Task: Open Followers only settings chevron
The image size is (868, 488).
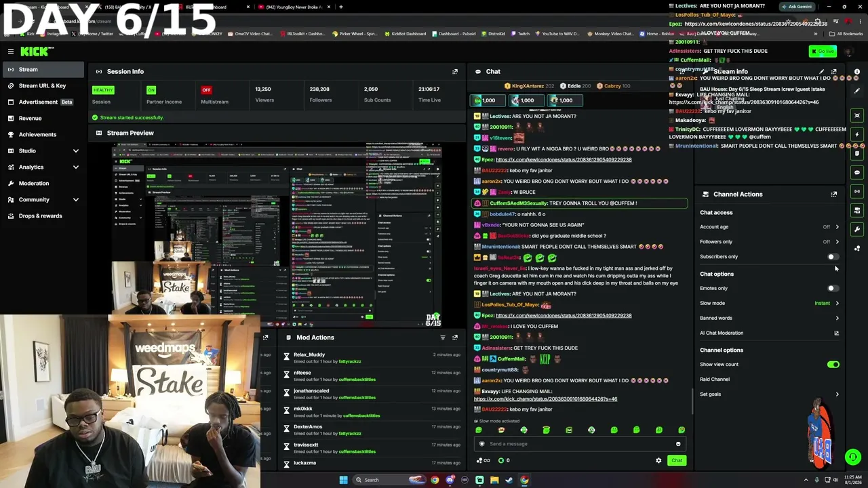Action: (x=837, y=242)
